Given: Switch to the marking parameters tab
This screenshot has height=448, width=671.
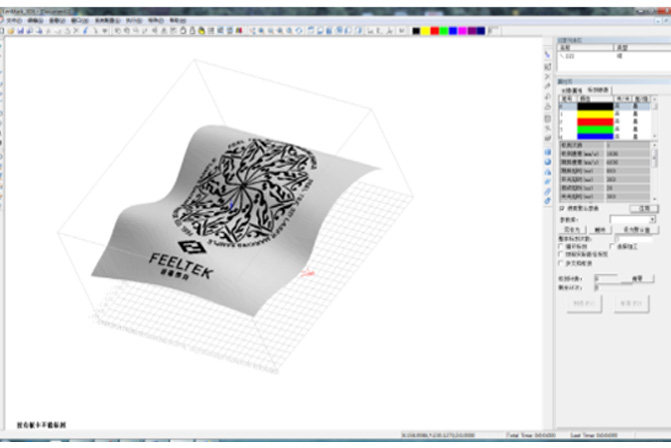Looking at the screenshot, I should coord(598,90).
